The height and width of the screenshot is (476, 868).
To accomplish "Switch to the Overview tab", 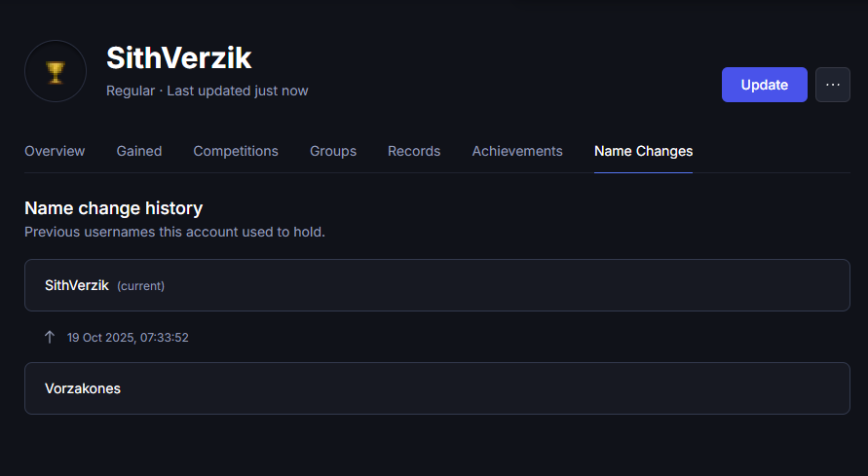I will pos(55,151).
